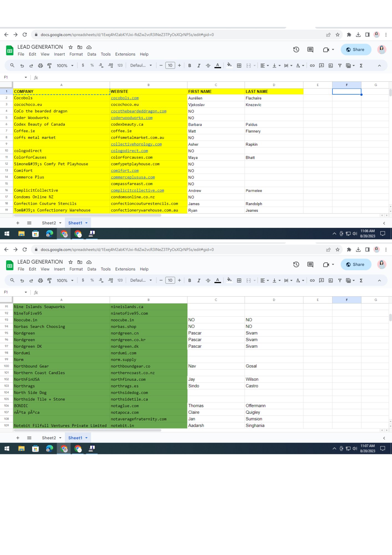The image size is (392, 555).
Task: Open the Format menu in the lower window
Action: click(76, 269)
